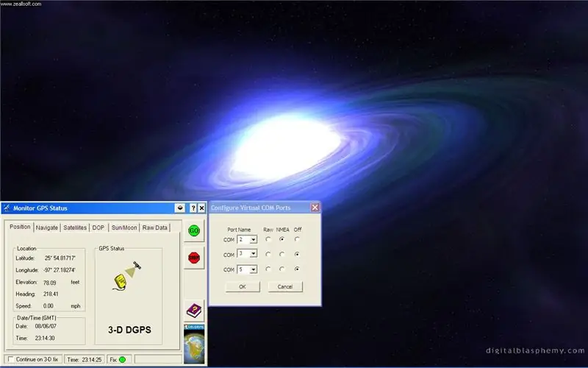Click the roll-up button in the GPS Status title bar
588x368 pixels.
pyautogui.click(x=180, y=208)
